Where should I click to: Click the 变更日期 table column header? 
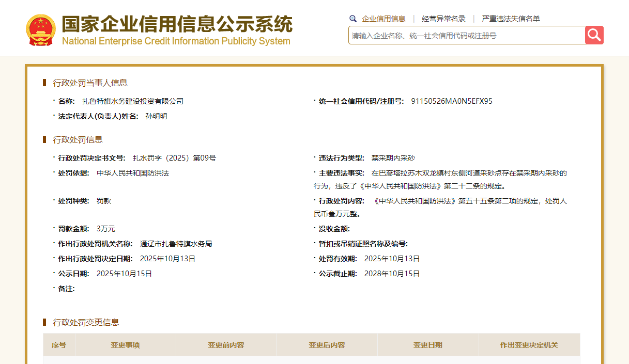(428, 345)
